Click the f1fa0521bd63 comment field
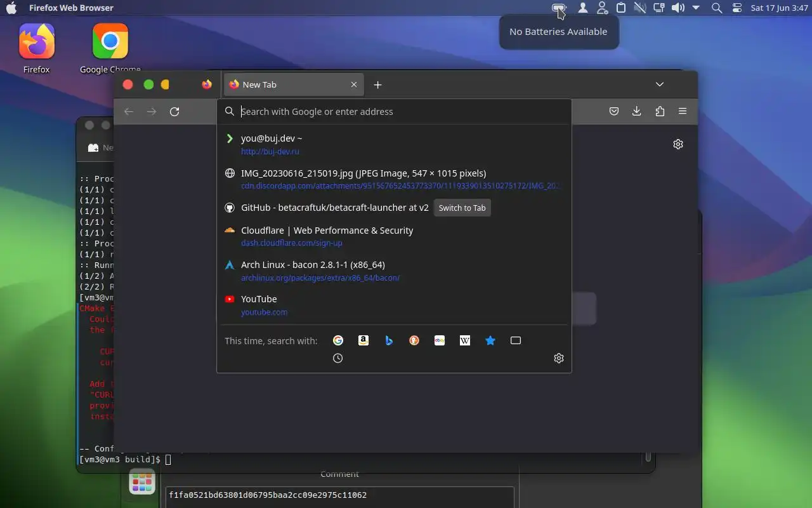This screenshot has height=508, width=812. tap(340, 495)
